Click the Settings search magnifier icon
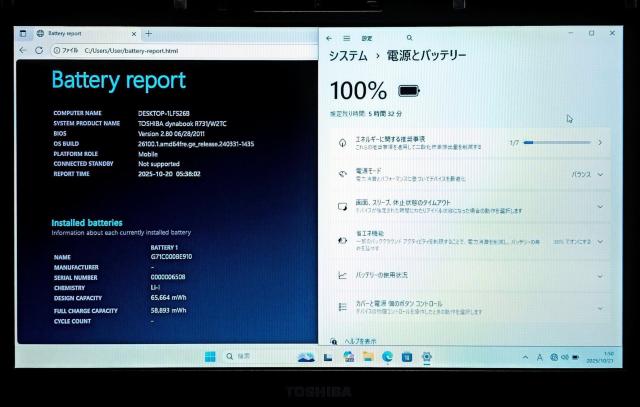640x407 pixels. tap(409, 38)
